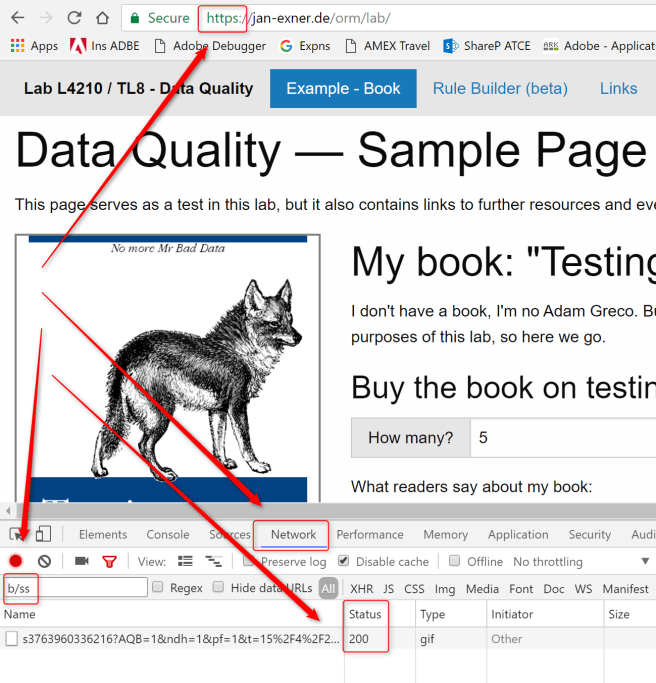The height and width of the screenshot is (683, 656).
Task: Click the red record network log button
Action: point(16,561)
